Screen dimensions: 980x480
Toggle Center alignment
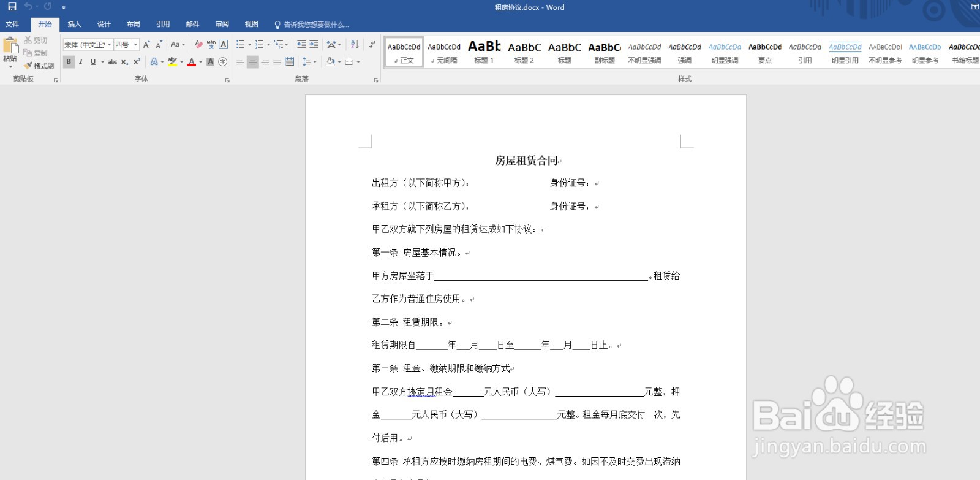(252, 62)
